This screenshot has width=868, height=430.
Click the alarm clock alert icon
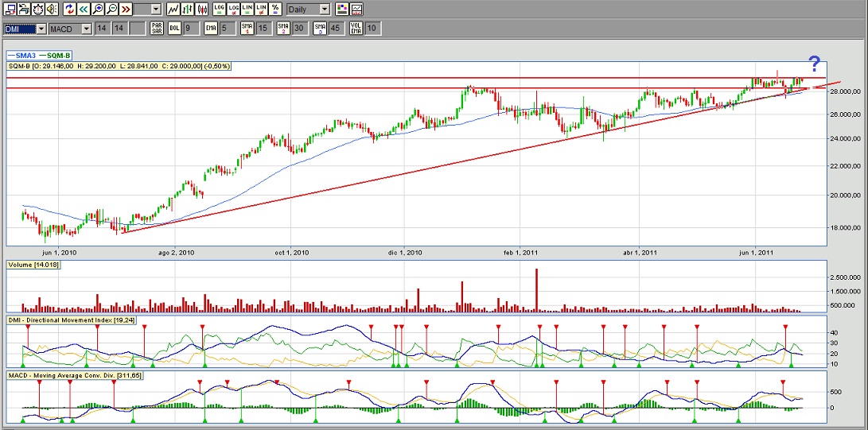[x=37, y=10]
